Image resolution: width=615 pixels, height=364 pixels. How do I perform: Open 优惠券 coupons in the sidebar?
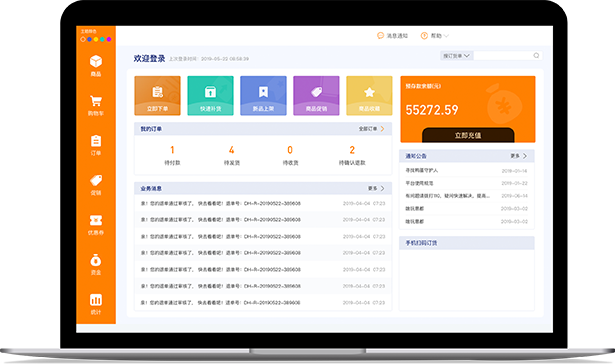(96, 225)
